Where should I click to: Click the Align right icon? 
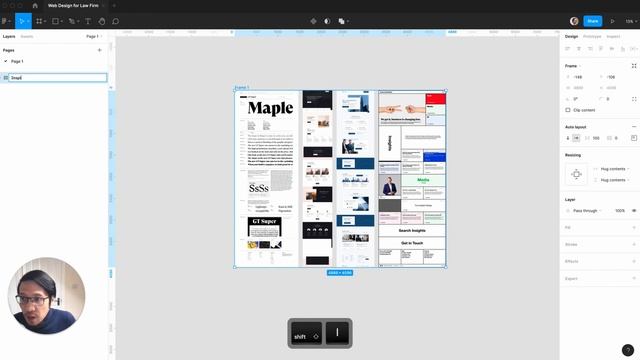pyautogui.click(x=590, y=49)
